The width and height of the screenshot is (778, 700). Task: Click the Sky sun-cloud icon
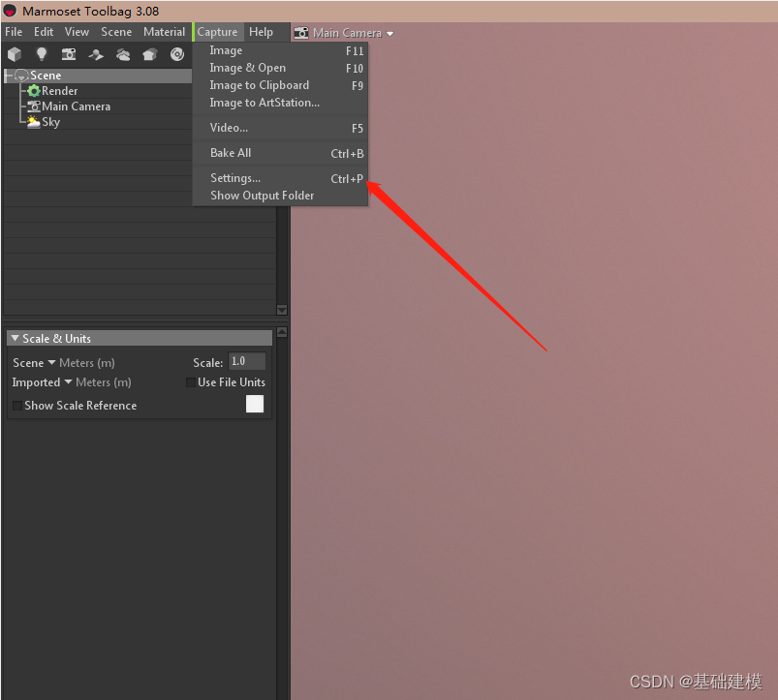pyautogui.click(x=33, y=121)
